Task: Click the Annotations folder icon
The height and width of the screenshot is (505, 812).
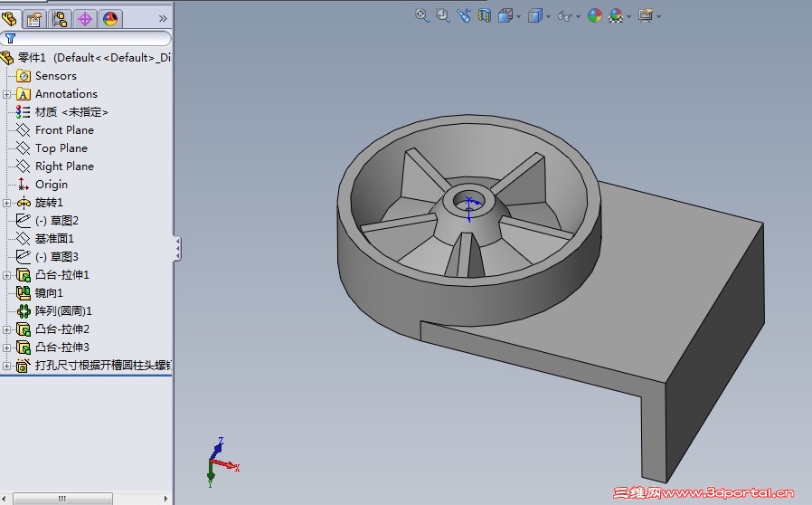Action: click(x=24, y=94)
